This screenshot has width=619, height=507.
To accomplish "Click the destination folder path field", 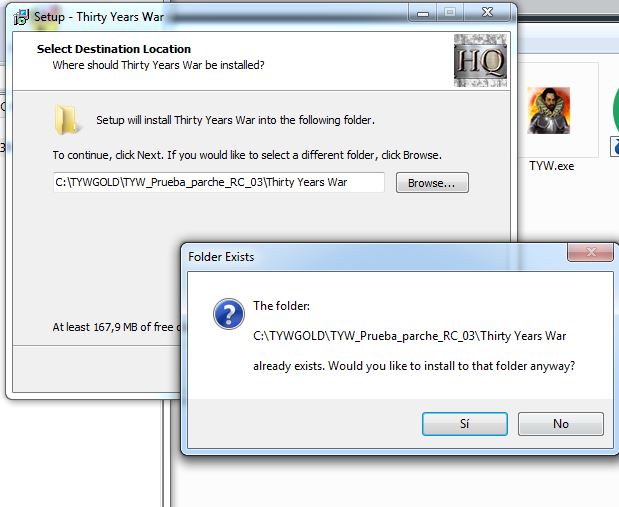I will click(218, 183).
